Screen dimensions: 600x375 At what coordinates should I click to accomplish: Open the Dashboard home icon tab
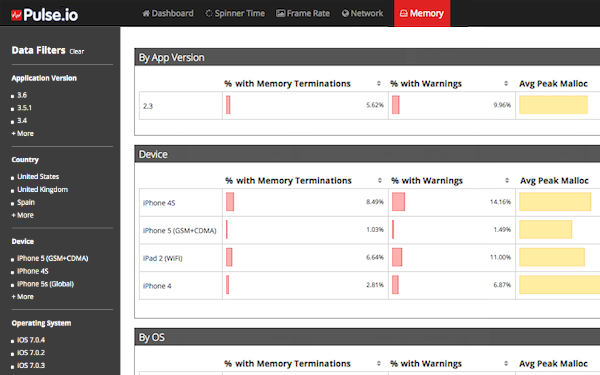tap(146, 13)
